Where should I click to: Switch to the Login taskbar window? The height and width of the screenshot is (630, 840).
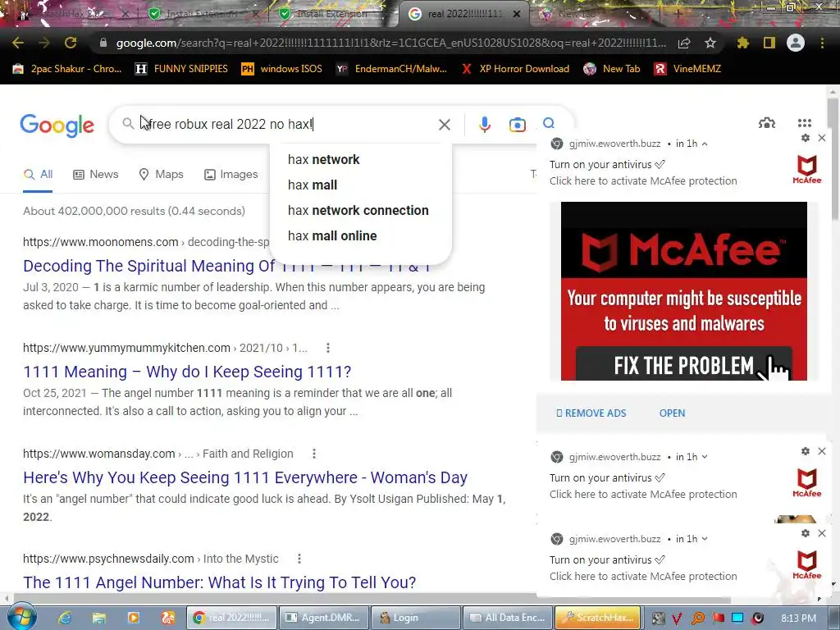(x=416, y=618)
